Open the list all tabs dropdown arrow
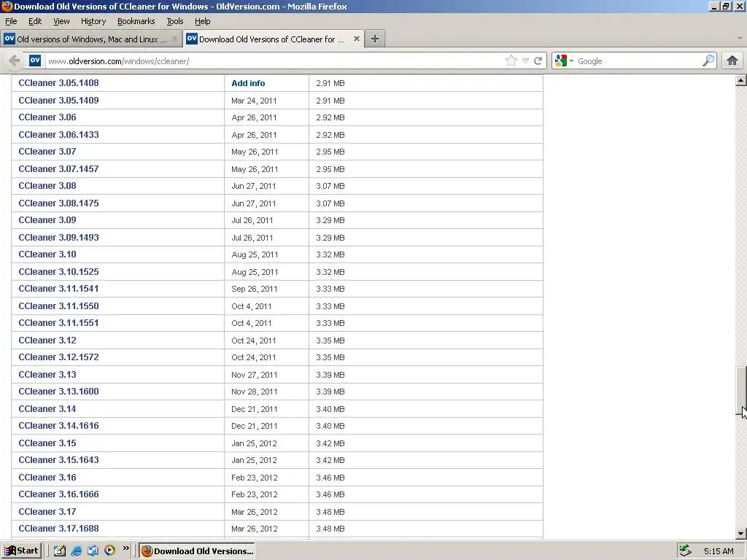This screenshot has width=747, height=560. coord(740,38)
